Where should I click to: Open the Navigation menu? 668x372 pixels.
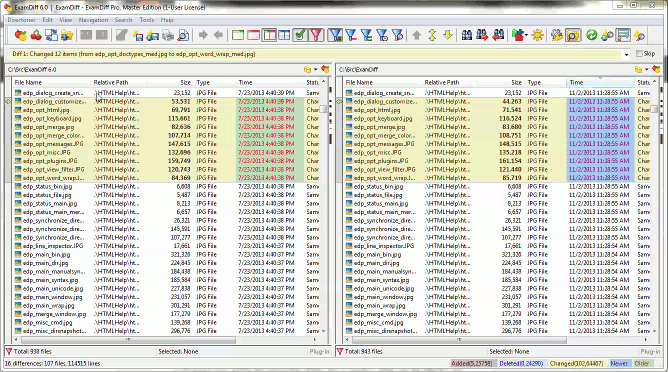pos(93,20)
